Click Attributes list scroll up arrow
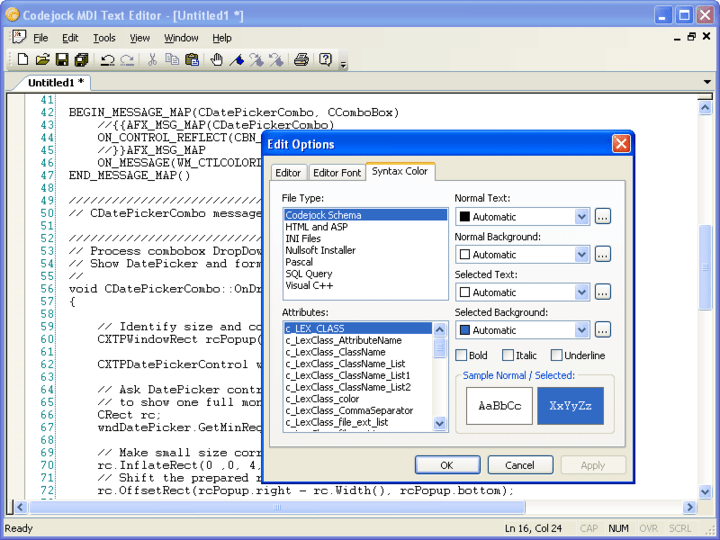 point(439,329)
